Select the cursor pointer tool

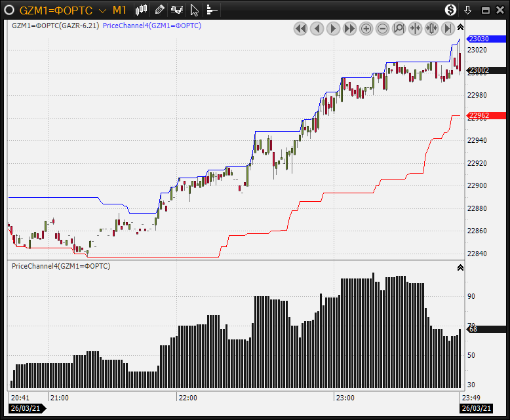(194, 10)
